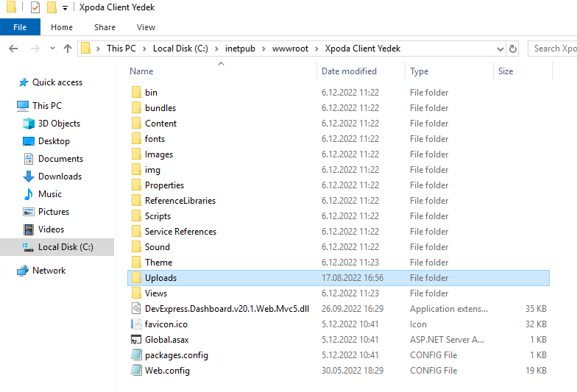Image resolution: width=577 pixels, height=392 pixels.
Task: Sort by the Size column header
Action: click(506, 71)
